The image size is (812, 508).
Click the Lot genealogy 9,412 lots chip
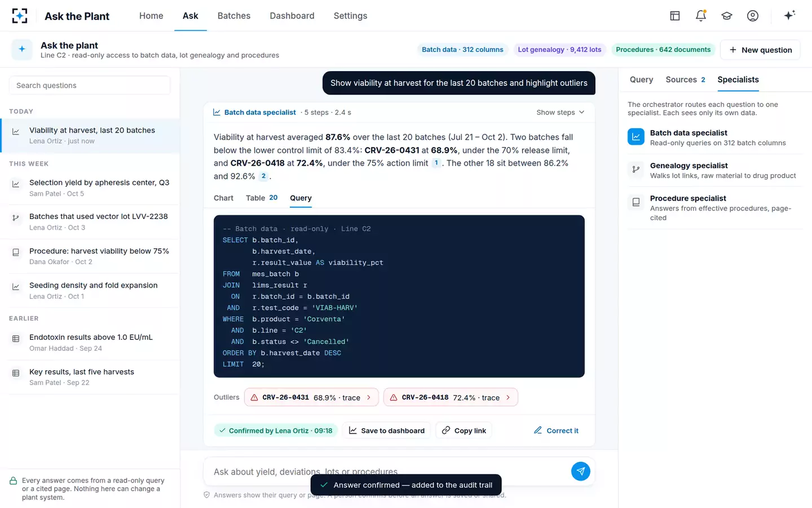pos(559,50)
